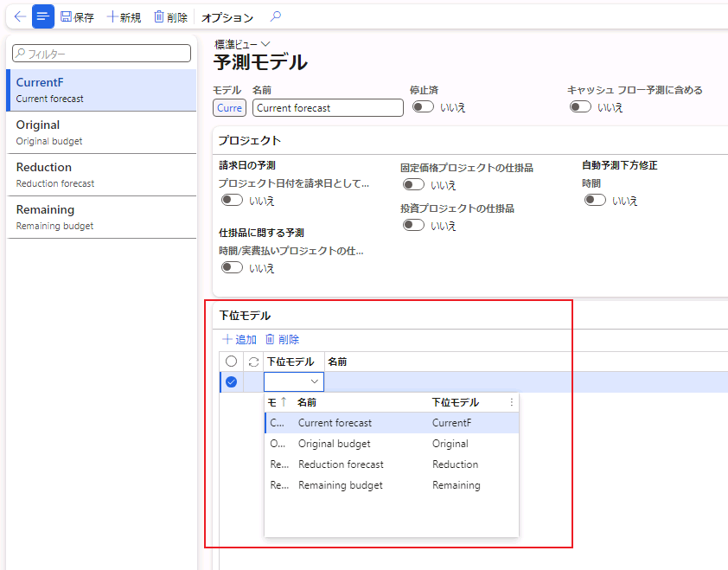Select the Reduction model in list
The height and width of the screenshot is (570, 728).
tap(102, 175)
